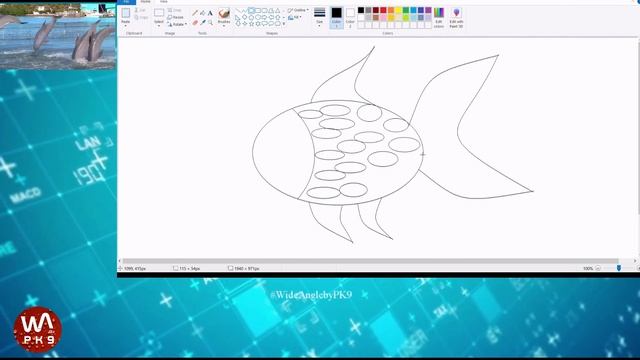Choose the Oval shape in the Shapes gallery
Viewport: 640px width, 360px height.
click(x=251, y=11)
